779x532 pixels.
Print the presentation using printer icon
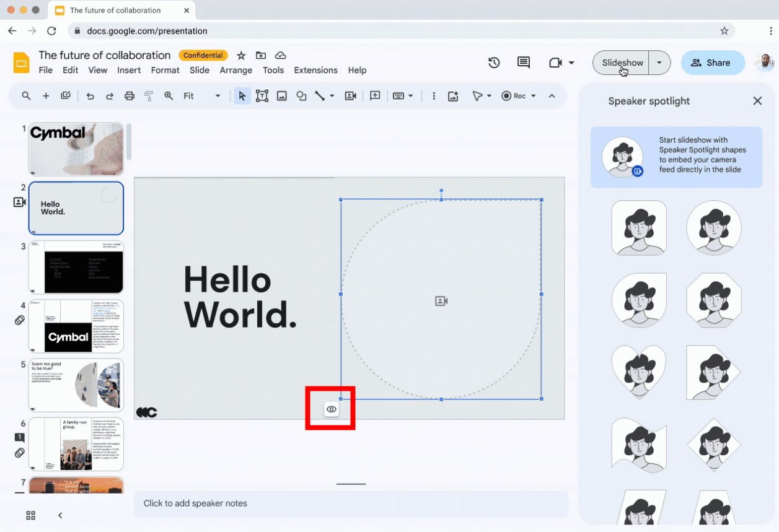129,96
